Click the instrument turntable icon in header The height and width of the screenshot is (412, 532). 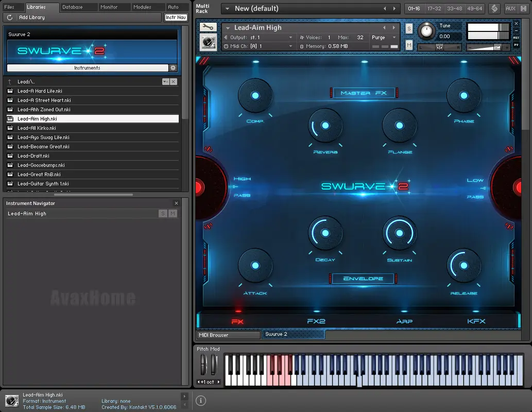pyautogui.click(x=208, y=42)
